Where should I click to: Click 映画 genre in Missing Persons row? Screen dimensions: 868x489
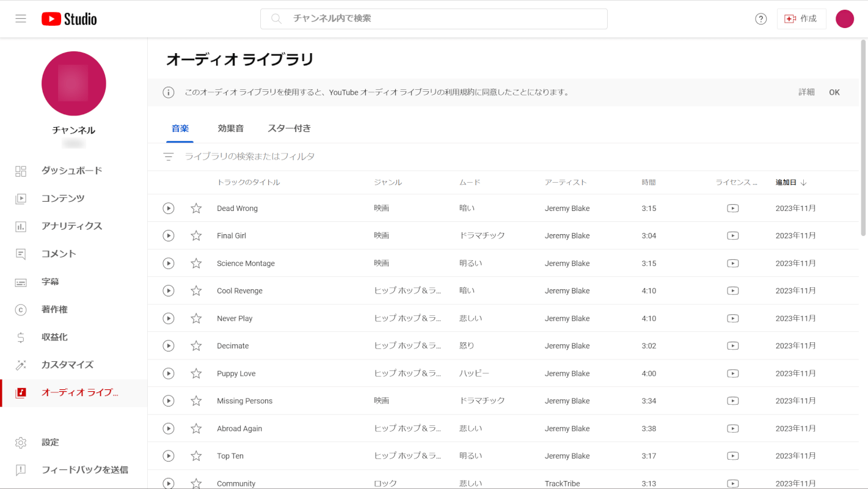tap(382, 401)
